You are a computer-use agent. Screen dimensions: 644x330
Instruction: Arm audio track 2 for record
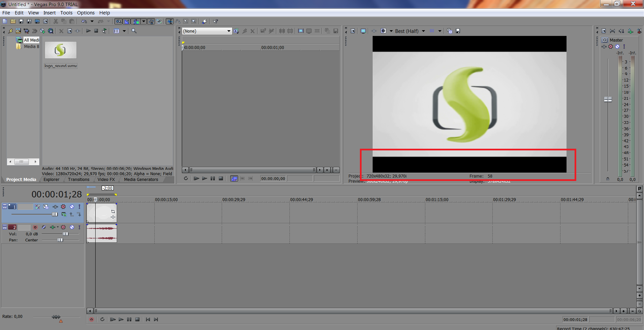coord(35,227)
